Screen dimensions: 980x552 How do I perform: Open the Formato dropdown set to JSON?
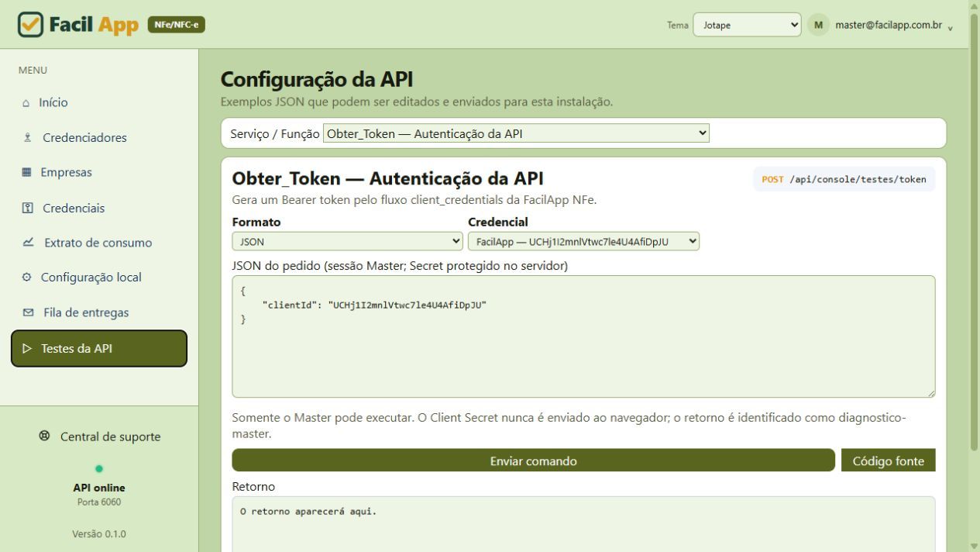click(x=347, y=241)
